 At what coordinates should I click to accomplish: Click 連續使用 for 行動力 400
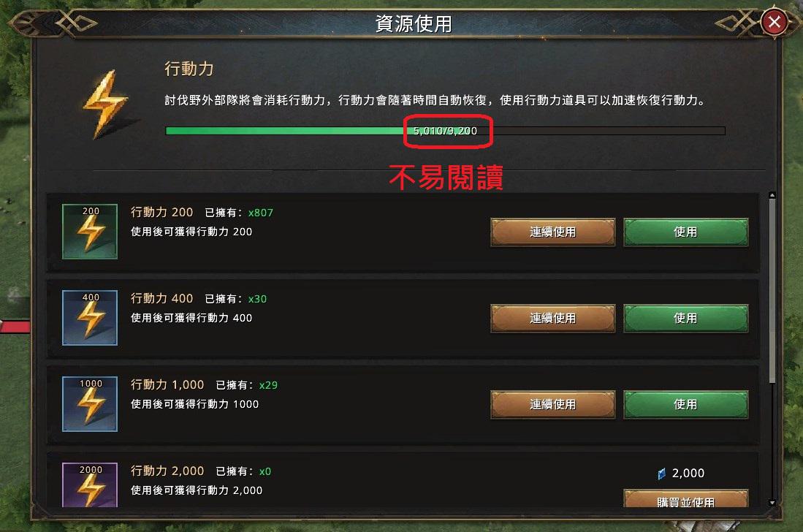pos(552,318)
